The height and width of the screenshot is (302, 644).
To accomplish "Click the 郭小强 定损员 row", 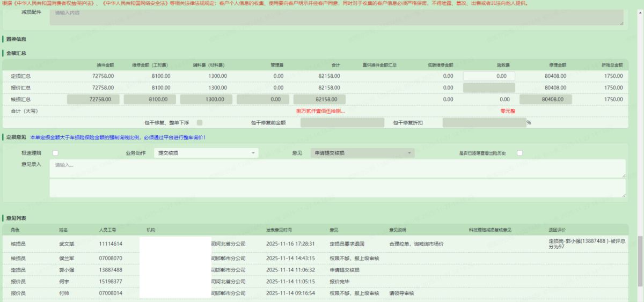I will 67,270.
